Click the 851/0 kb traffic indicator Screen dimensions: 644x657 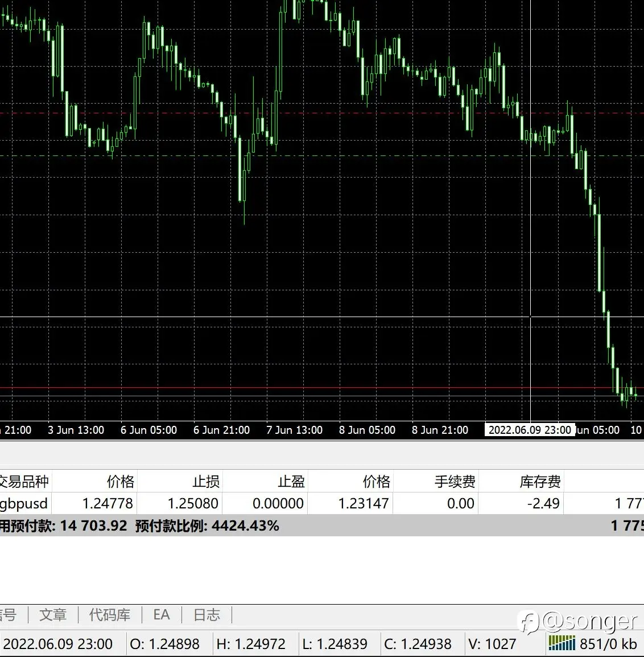click(608, 643)
